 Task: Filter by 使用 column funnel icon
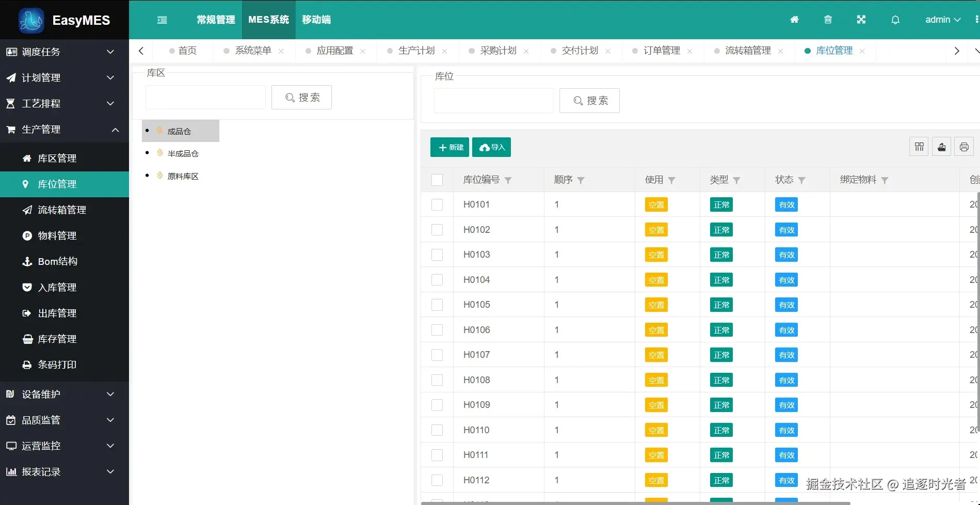(x=671, y=180)
